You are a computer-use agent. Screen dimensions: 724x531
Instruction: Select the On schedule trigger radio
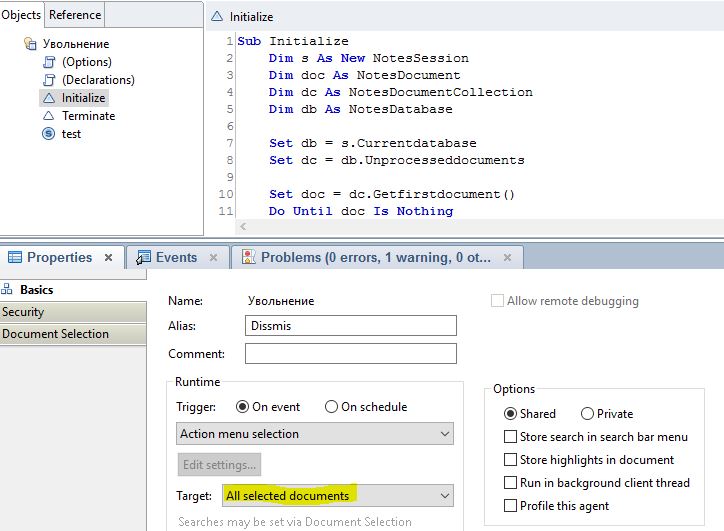point(331,407)
